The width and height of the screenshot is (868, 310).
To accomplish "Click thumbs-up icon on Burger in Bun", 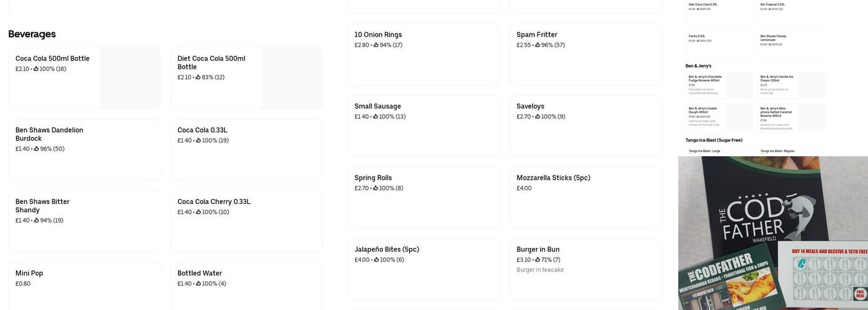I will tap(538, 260).
